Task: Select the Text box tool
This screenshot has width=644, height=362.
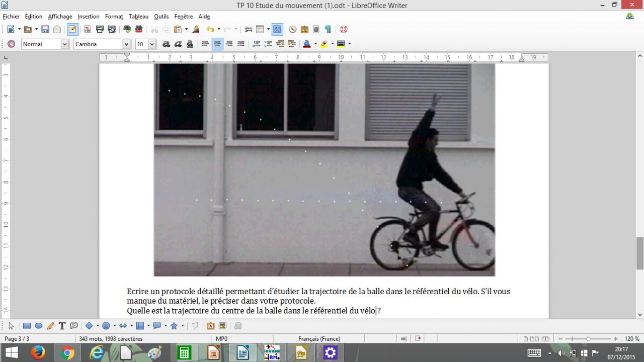Action: 62,326
